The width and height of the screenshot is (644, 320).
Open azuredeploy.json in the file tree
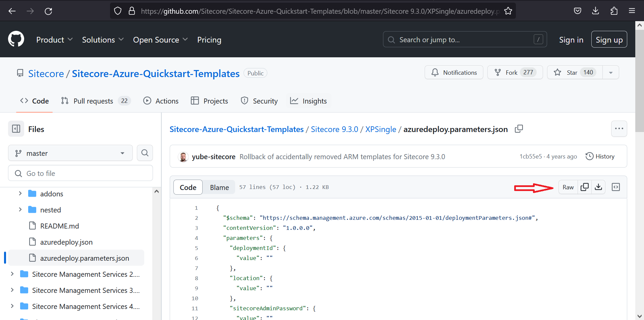(x=66, y=242)
